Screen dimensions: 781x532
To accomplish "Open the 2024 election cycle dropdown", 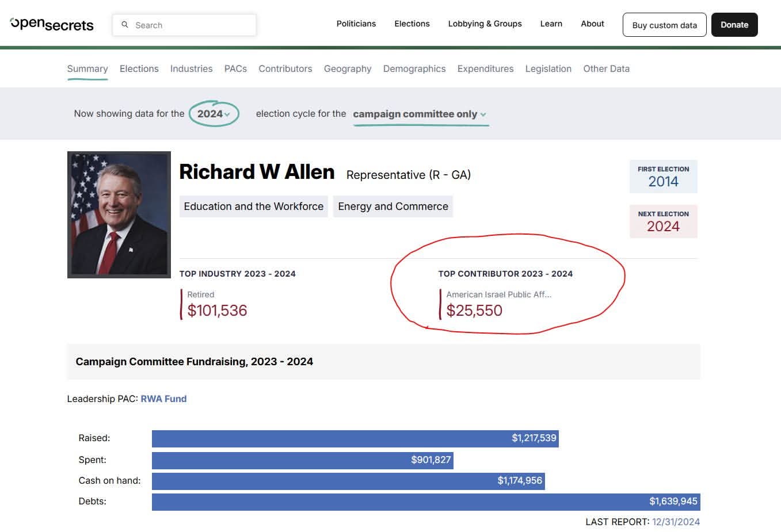I will [x=214, y=114].
